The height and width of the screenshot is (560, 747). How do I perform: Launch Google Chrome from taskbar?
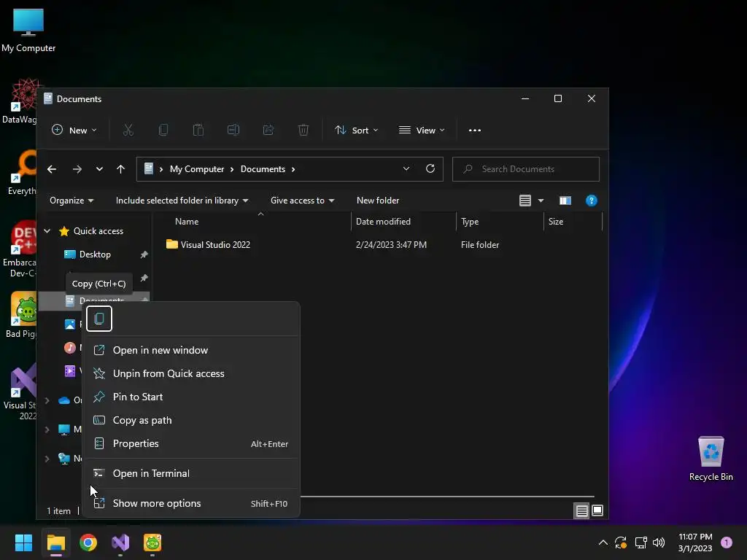(x=88, y=542)
